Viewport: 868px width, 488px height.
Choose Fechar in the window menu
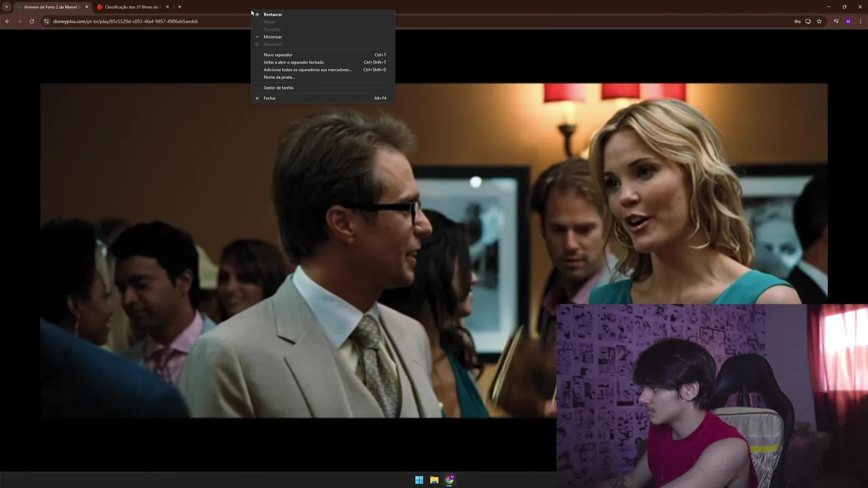[x=323, y=98]
